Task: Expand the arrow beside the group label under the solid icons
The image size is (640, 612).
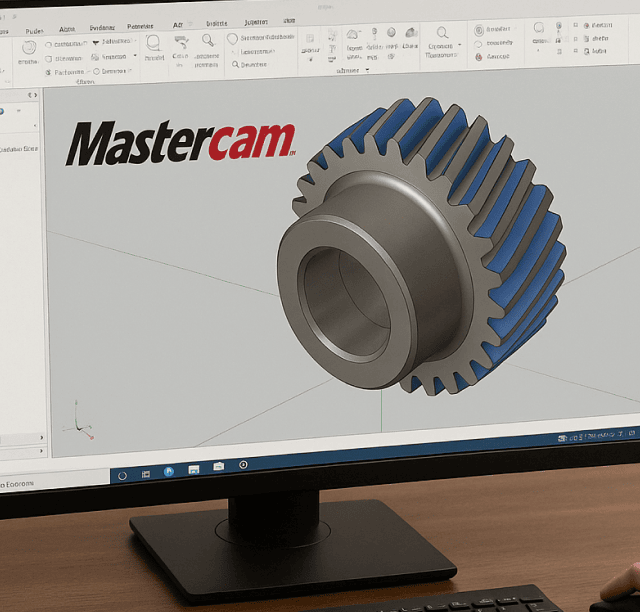Action: point(367,71)
